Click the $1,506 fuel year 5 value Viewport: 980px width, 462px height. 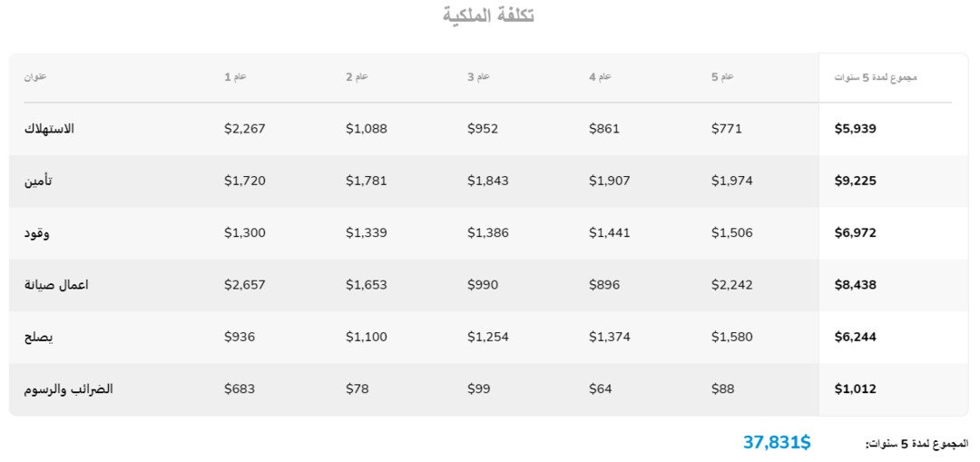tap(731, 233)
